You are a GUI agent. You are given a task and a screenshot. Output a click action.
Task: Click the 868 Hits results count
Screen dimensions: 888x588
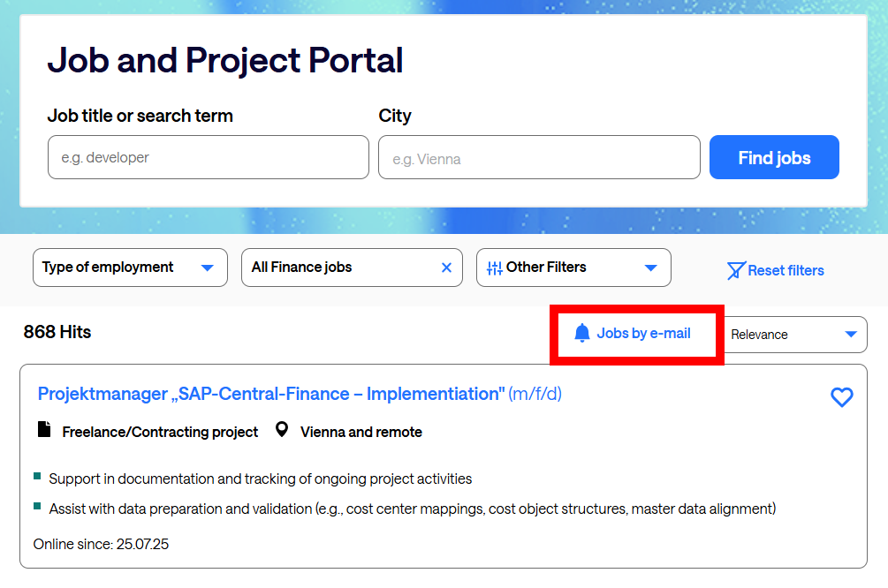tap(57, 332)
